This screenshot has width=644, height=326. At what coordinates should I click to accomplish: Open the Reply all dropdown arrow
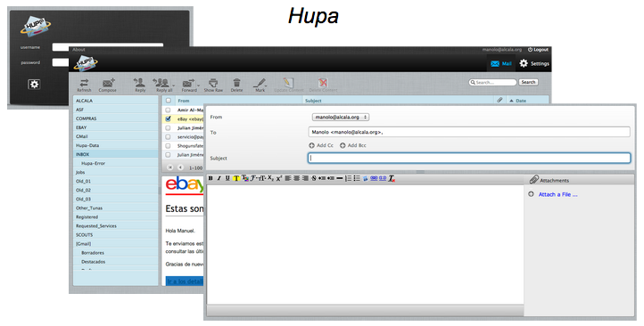click(x=173, y=86)
